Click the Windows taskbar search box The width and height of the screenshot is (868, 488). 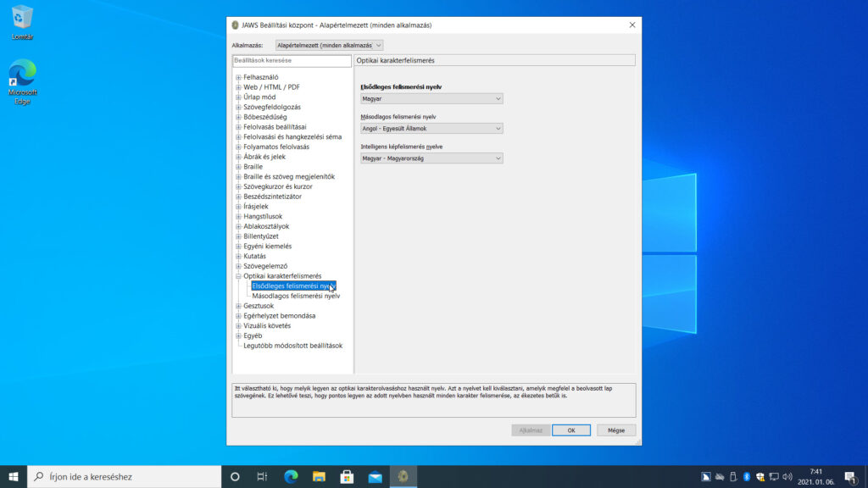(125, 476)
